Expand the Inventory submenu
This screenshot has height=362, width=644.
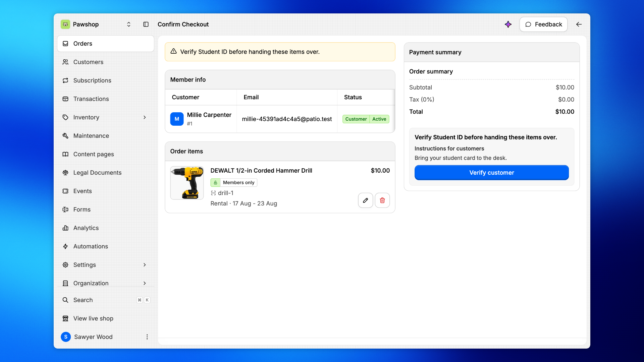(x=145, y=117)
